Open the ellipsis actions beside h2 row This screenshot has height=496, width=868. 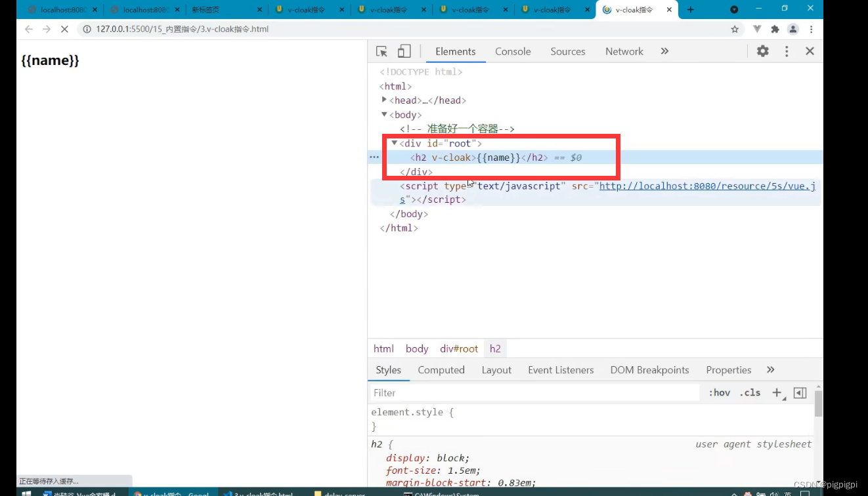click(374, 157)
